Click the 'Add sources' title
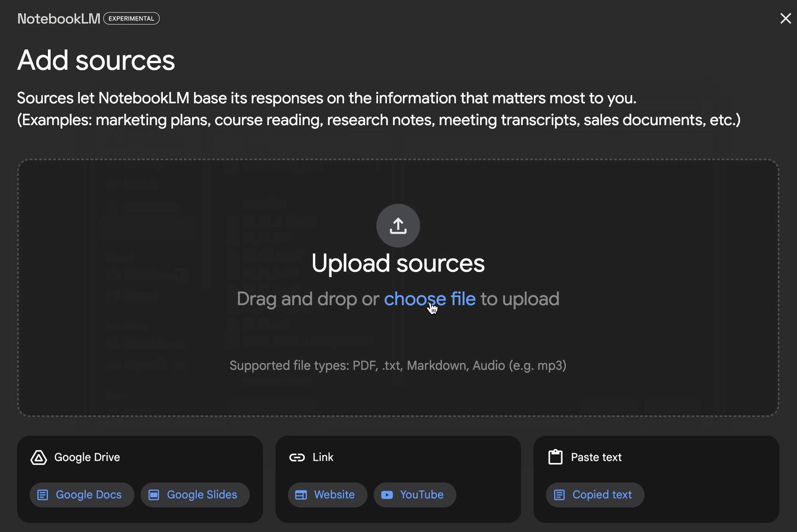The width and height of the screenshot is (797, 532). coord(96,61)
